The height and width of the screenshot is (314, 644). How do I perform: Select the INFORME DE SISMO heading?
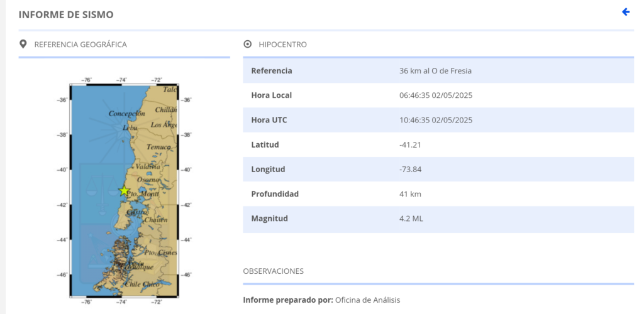[66, 14]
